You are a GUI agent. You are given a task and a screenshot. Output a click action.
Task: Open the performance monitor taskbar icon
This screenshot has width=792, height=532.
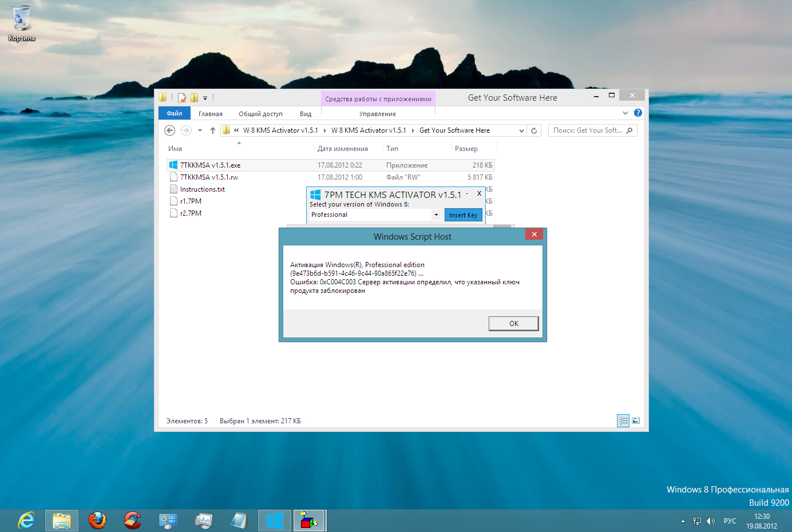click(204, 521)
